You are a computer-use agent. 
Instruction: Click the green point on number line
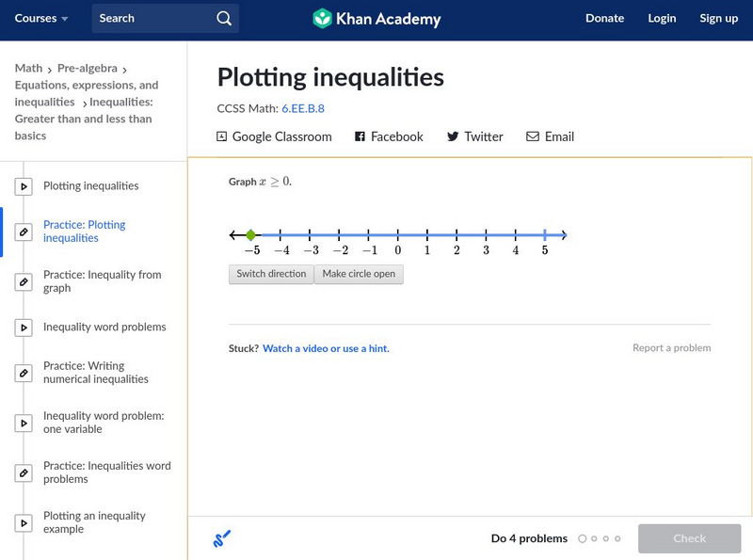[x=250, y=235]
